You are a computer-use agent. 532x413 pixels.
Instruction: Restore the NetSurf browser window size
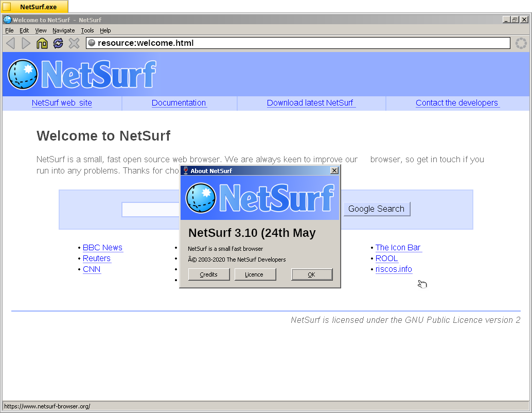(515, 20)
